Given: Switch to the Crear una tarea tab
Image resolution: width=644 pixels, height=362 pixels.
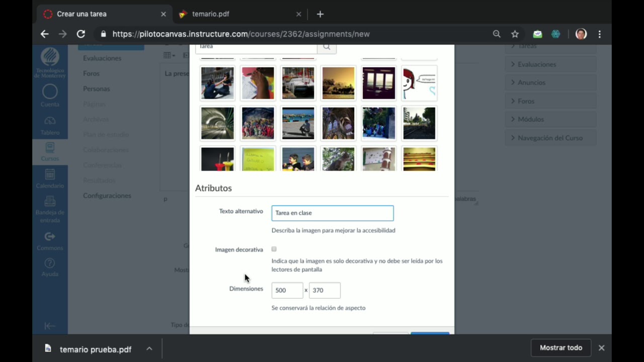Looking at the screenshot, I should coord(105,14).
